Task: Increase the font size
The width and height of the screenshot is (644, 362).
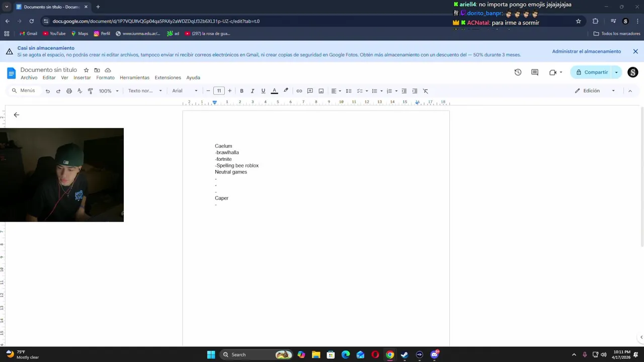Action: pyautogui.click(x=229, y=91)
